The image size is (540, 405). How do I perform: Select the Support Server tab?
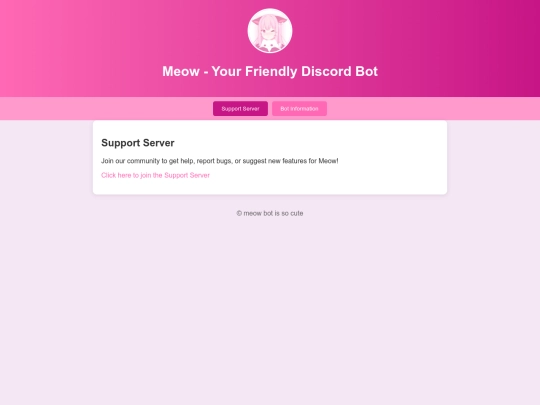tap(240, 108)
